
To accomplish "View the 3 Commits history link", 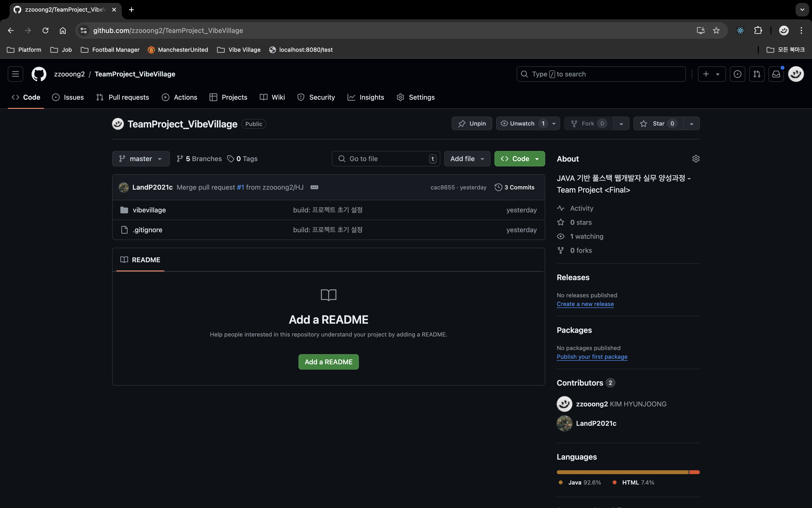I will 514,187.
